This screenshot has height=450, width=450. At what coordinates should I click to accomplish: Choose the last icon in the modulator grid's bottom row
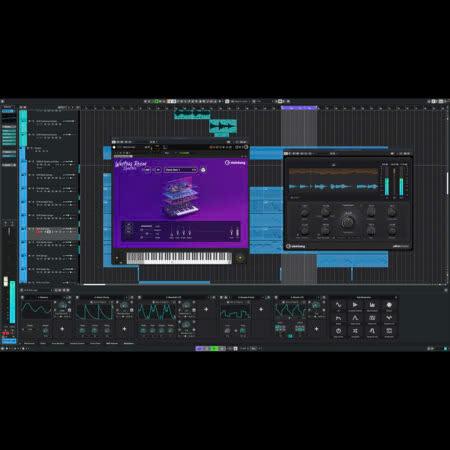[x=389, y=331]
